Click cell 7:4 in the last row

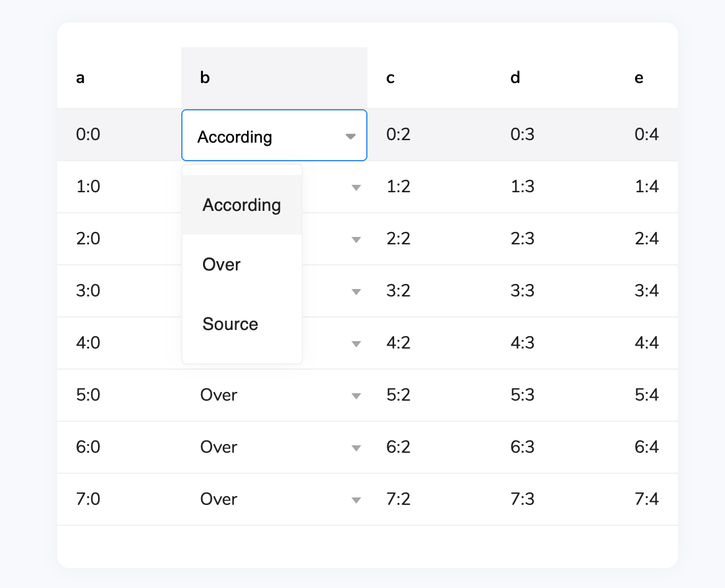646,499
